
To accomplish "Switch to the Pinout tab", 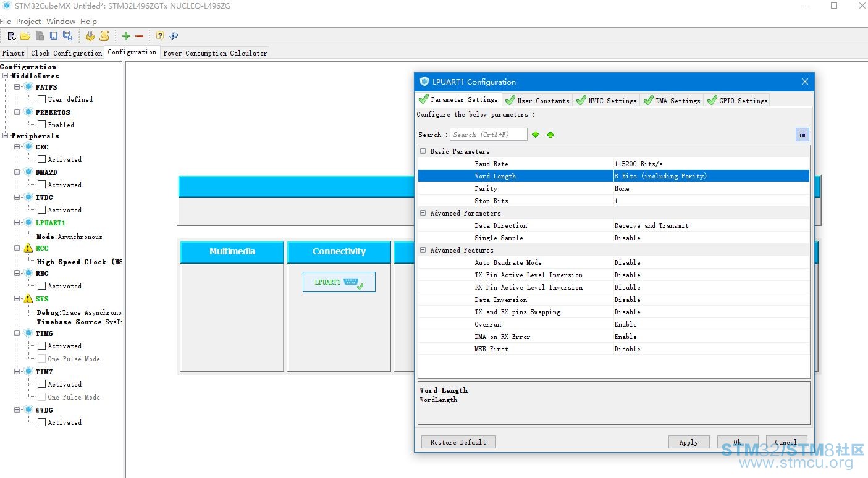I will [x=14, y=53].
